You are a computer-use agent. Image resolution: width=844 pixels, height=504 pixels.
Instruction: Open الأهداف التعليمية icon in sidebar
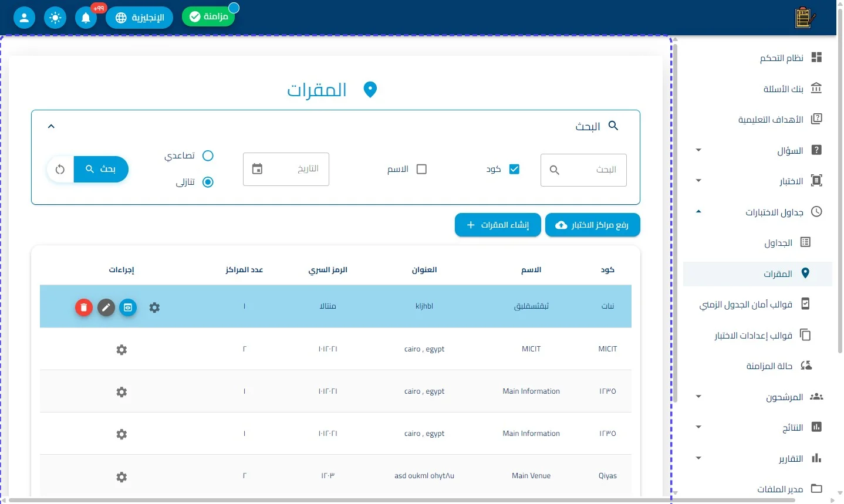[816, 119]
